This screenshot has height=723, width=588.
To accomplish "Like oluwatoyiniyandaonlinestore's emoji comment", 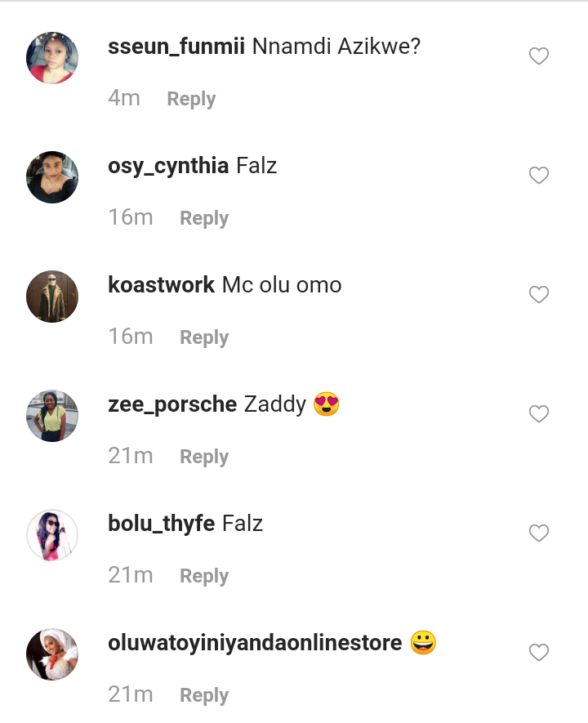I will point(538,653).
